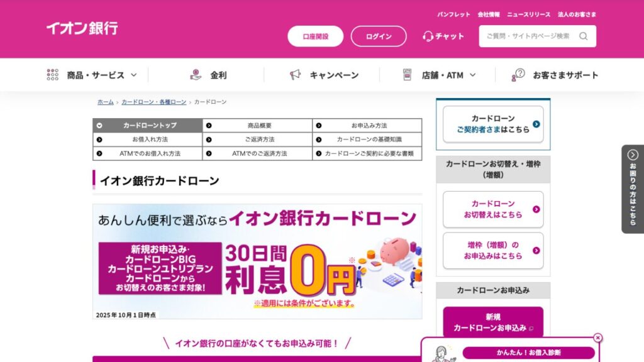This screenshot has height=362, width=644.
Task: Select ご返済方法 in the navigation table
Action: (x=261, y=139)
